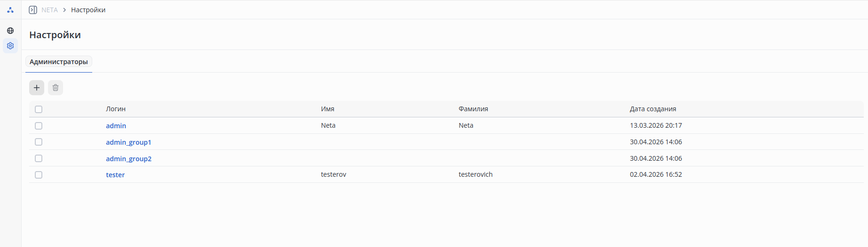Click the trash delete icon
This screenshot has width=868, height=247.
click(x=56, y=88)
